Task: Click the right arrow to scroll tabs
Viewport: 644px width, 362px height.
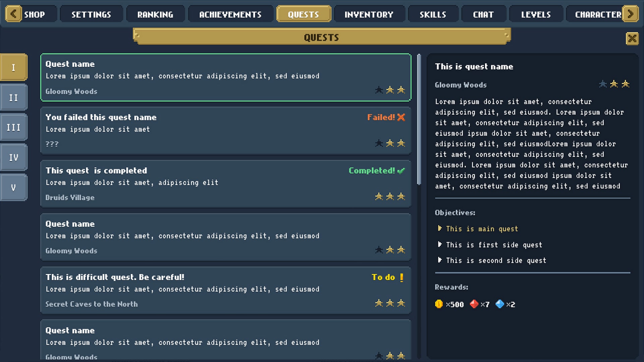Action: point(631,14)
